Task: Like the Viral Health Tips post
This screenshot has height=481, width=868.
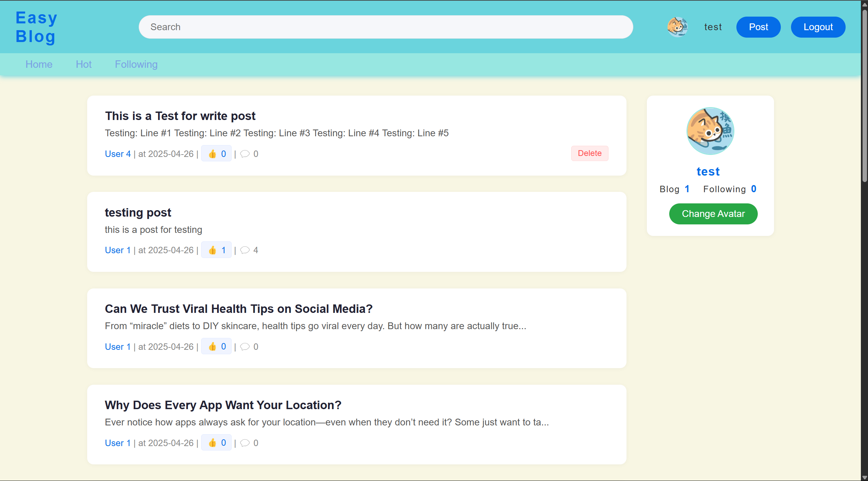Action: pos(216,346)
